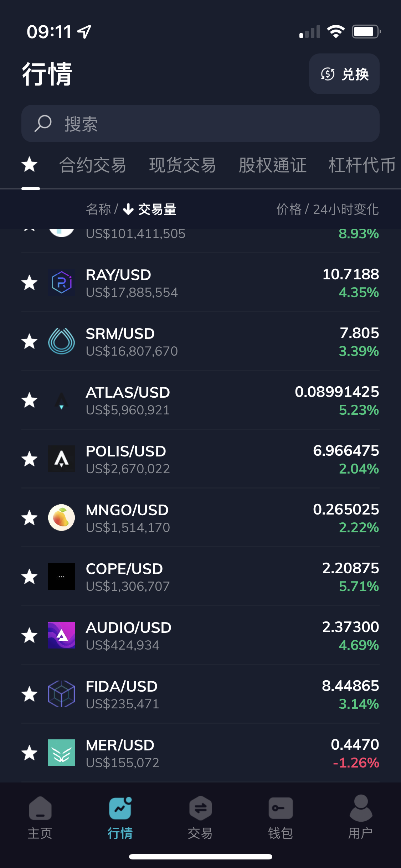
Task: Go to 主页 home tab
Action: point(40,818)
